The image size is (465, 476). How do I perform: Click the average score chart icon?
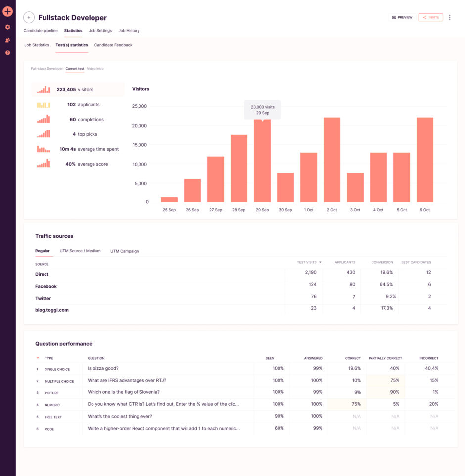[x=43, y=164]
